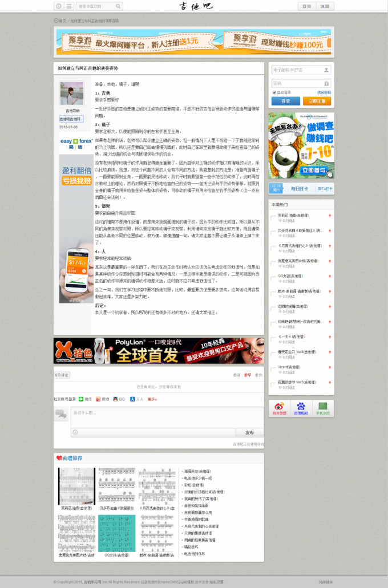Click the 注册 link in top bar
Screen dimensions: 388x588
pos(325,6)
